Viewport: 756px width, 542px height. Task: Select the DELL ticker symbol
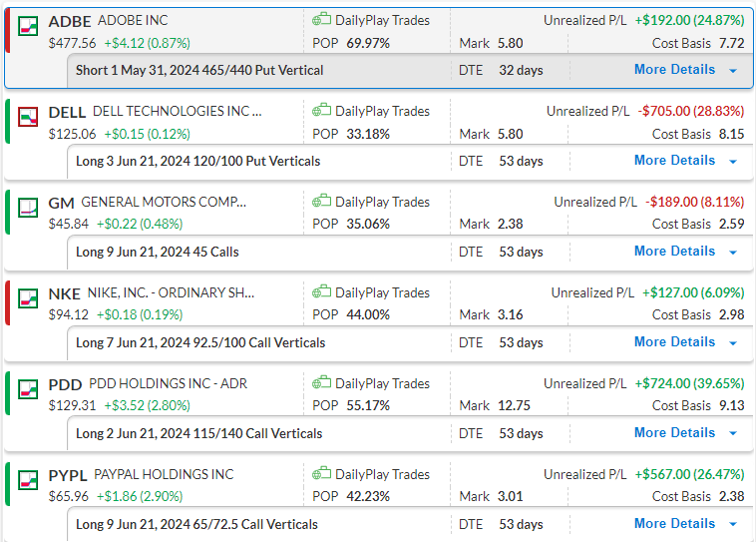[67, 113]
